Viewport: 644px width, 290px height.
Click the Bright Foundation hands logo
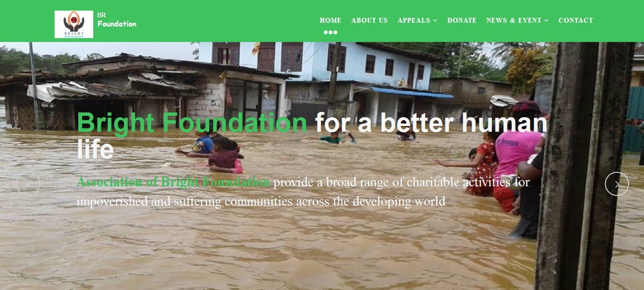74,24
